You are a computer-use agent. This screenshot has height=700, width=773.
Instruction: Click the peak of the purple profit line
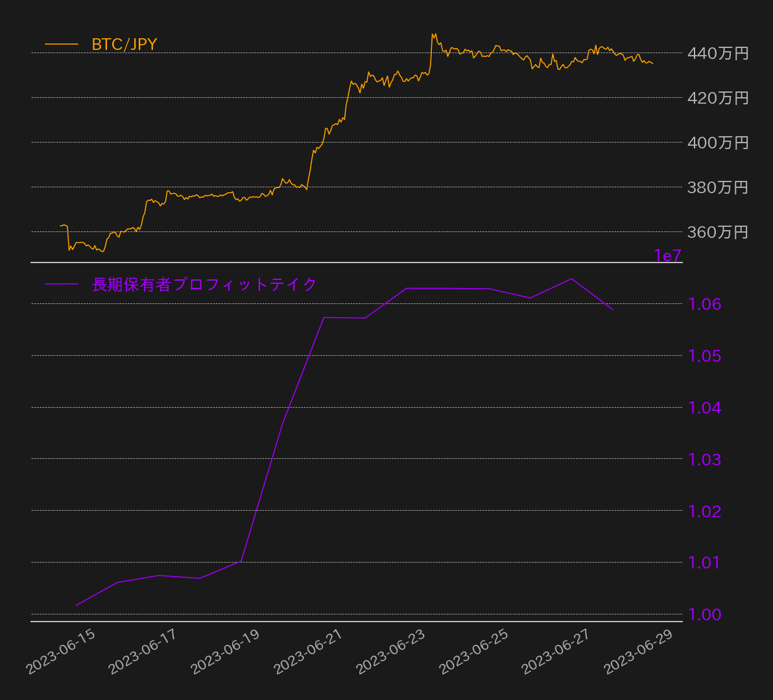[x=571, y=279]
